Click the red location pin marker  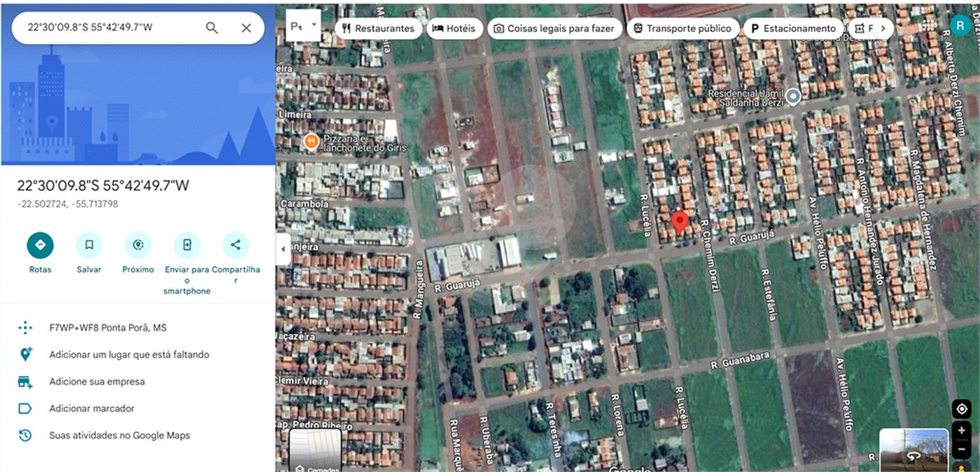[678, 223]
